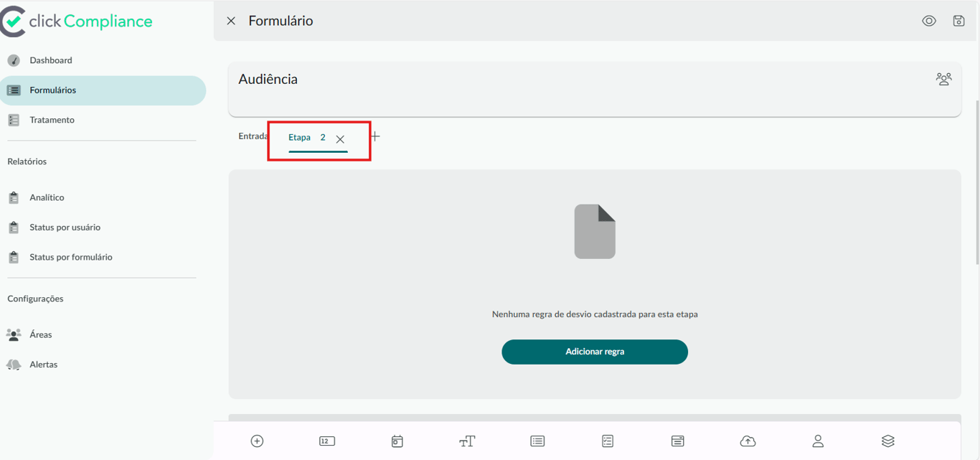
Task: Insert a date field with the calendar icon
Action: [x=397, y=441]
